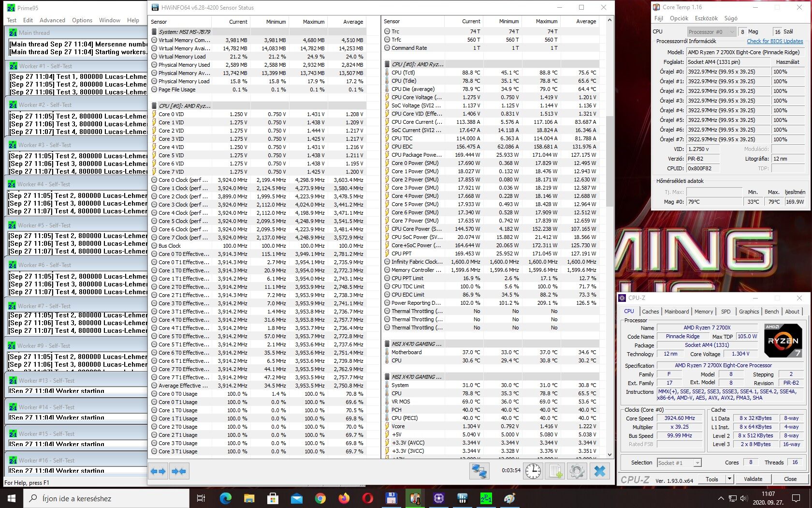Switch to CPU-Z About tab

pos(792,312)
